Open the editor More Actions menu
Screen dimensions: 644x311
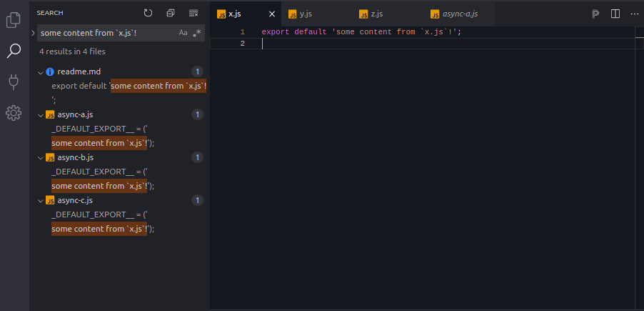pos(634,14)
